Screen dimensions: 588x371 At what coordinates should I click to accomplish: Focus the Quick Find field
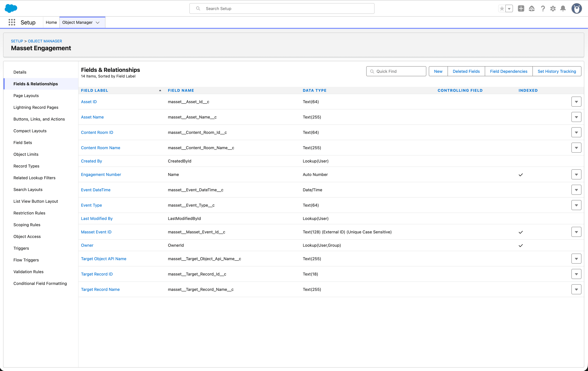[396, 71]
